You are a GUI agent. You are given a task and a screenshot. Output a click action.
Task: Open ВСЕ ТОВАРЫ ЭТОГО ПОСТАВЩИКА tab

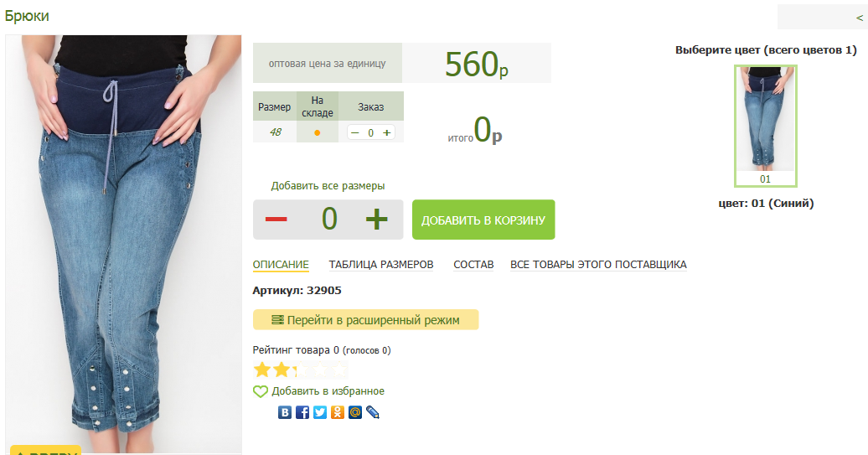tap(598, 265)
